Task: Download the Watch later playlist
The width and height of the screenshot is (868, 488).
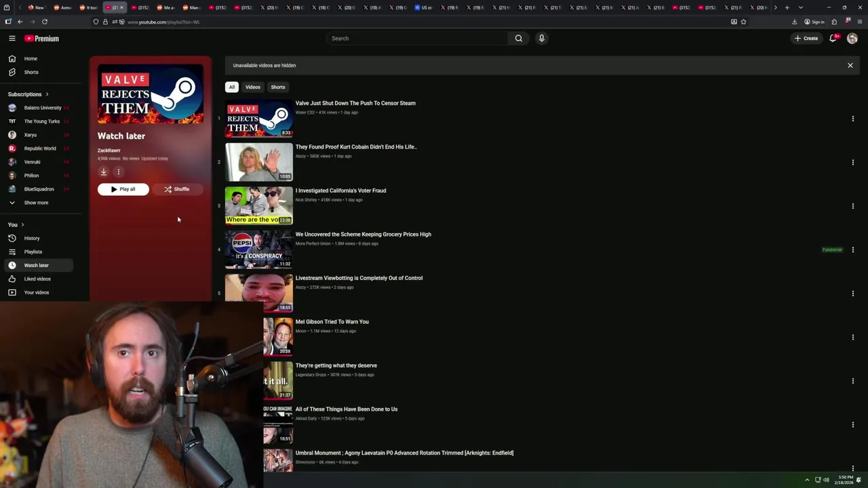Action: pyautogui.click(x=104, y=172)
